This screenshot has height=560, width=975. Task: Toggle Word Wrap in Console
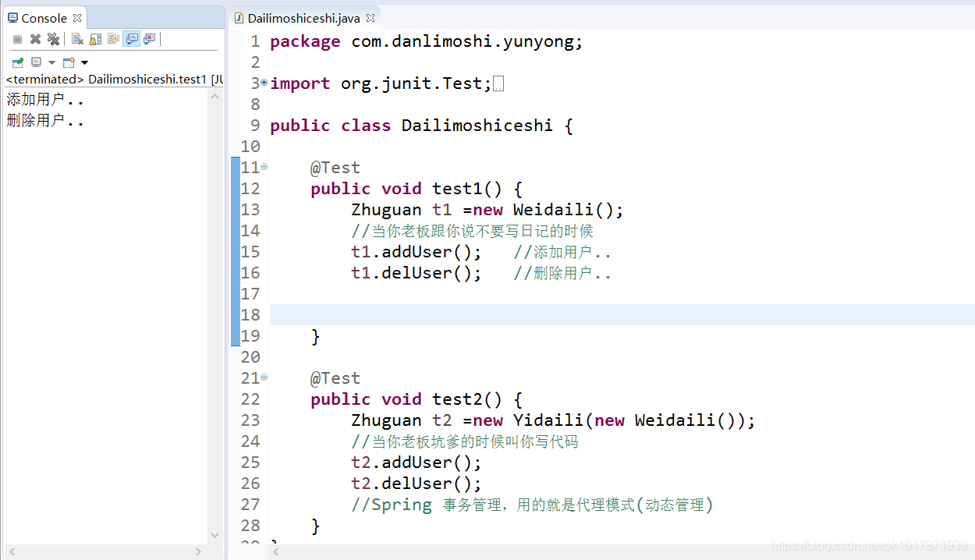coord(114,39)
